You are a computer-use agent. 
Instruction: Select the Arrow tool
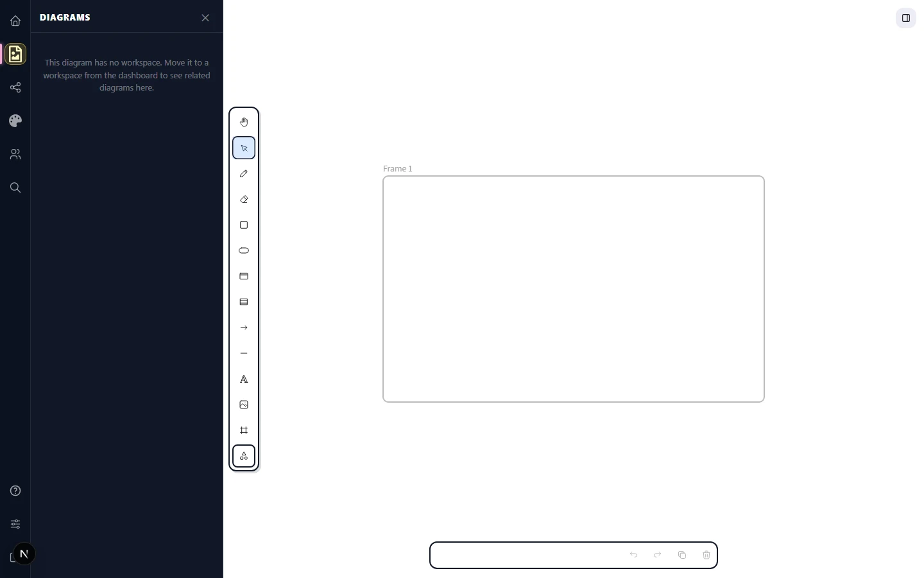pos(244,328)
